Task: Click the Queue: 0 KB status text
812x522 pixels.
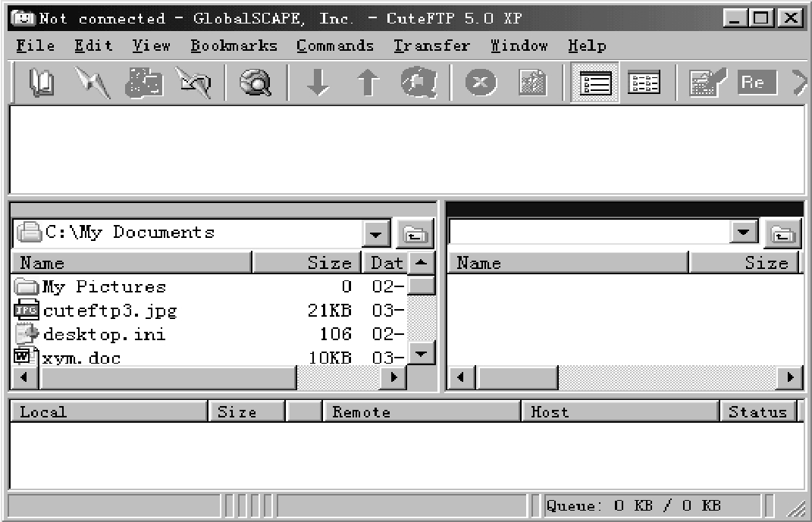Action: coord(633,505)
